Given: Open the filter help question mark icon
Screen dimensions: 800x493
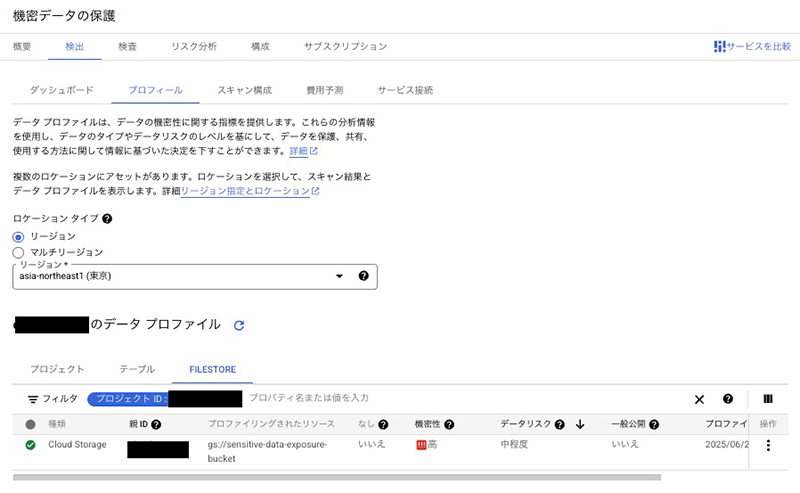Looking at the screenshot, I should click(728, 399).
